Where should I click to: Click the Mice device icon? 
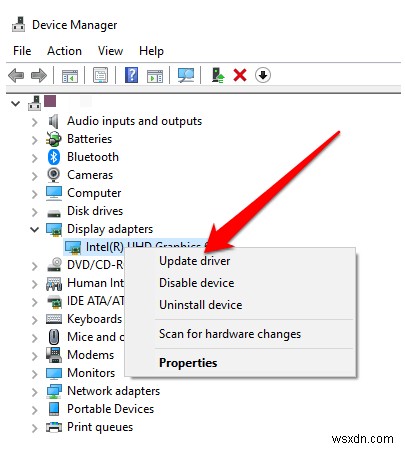[x=54, y=337]
